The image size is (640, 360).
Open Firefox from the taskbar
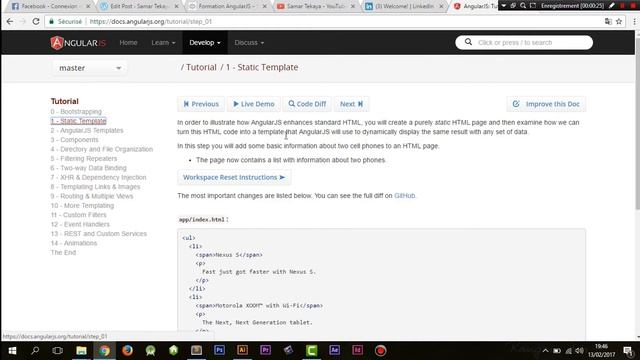[127, 351]
